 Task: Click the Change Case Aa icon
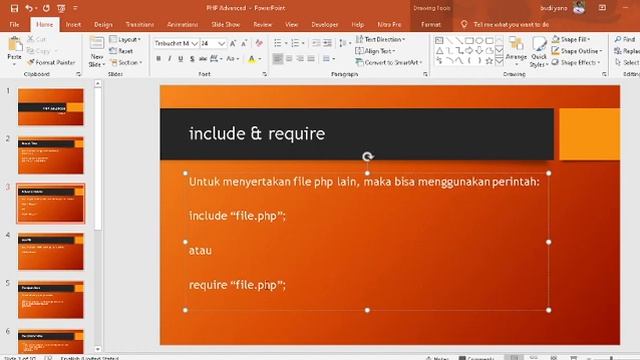pos(230,59)
